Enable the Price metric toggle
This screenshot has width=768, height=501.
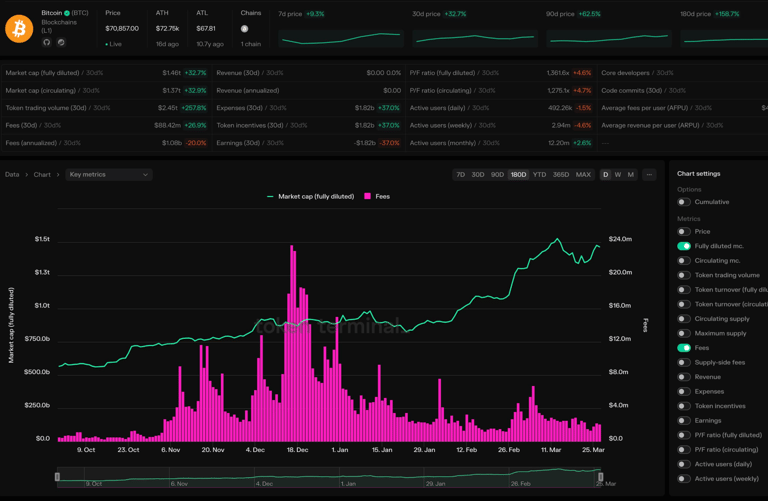pos(684,232)
